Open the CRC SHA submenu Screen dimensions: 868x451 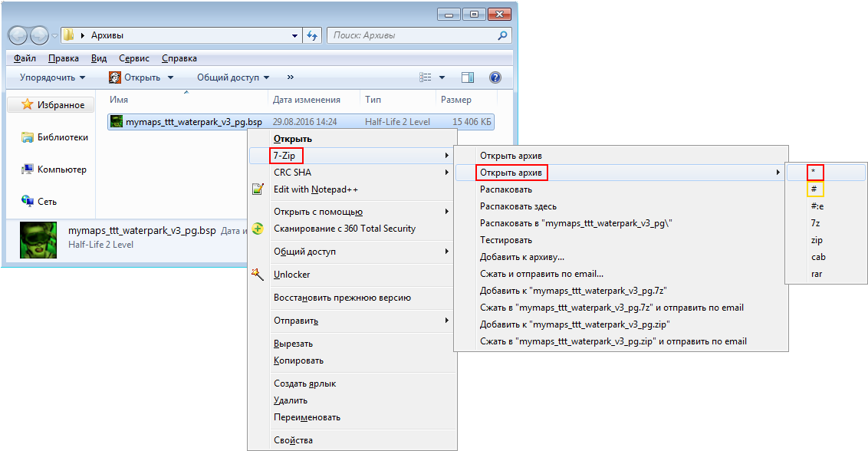(x=352, y=173)
